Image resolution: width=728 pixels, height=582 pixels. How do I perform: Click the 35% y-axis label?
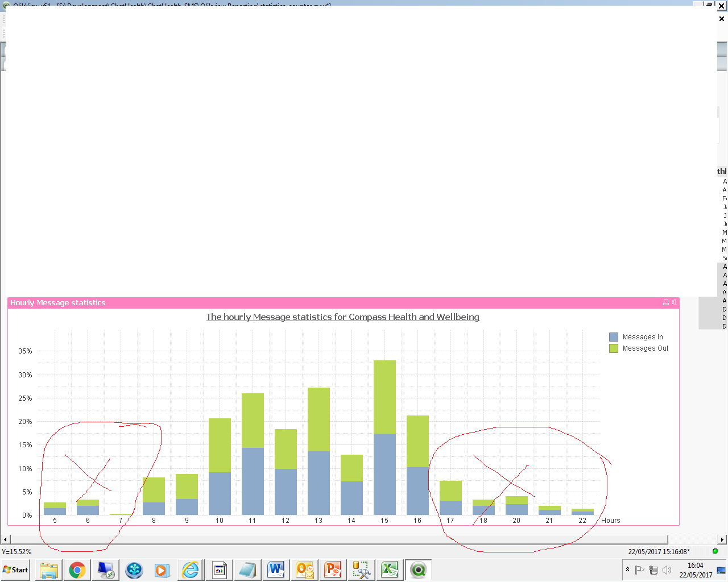pyautogui.click(x=25, y=351)
